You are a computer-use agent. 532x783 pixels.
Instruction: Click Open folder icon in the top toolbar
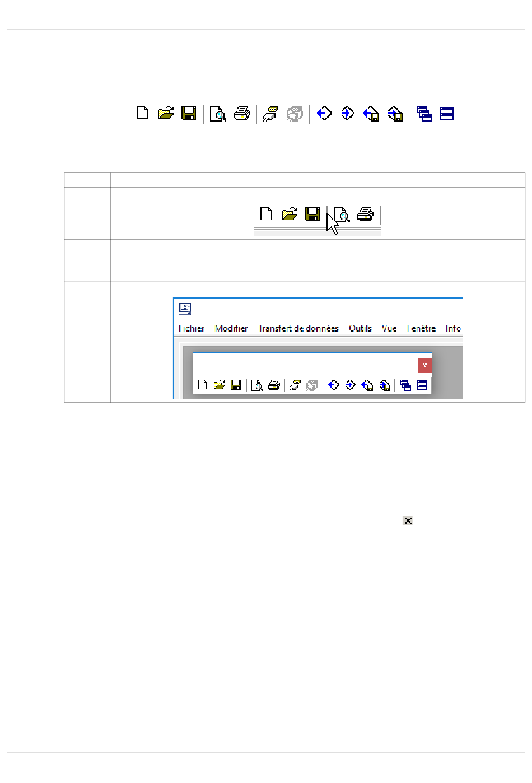coord(166,113)
